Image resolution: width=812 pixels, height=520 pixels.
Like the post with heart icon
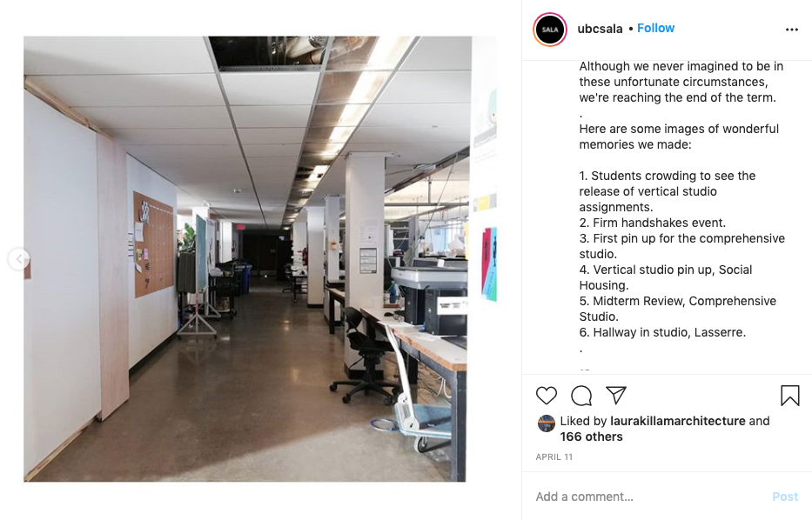(547, 396)
